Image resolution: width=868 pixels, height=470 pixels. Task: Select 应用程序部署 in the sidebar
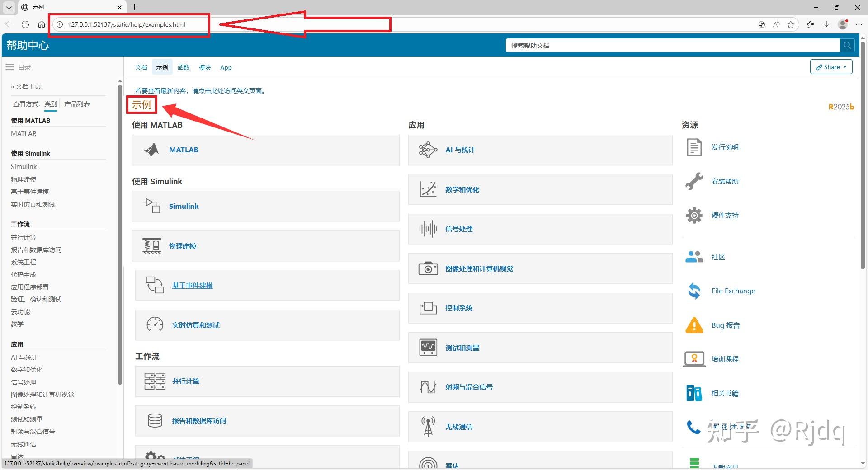tap(30, 287)
